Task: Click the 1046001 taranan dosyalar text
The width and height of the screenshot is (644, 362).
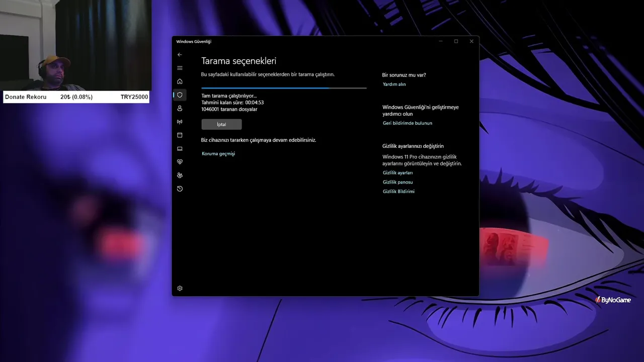Action: (x=229, y=109)
